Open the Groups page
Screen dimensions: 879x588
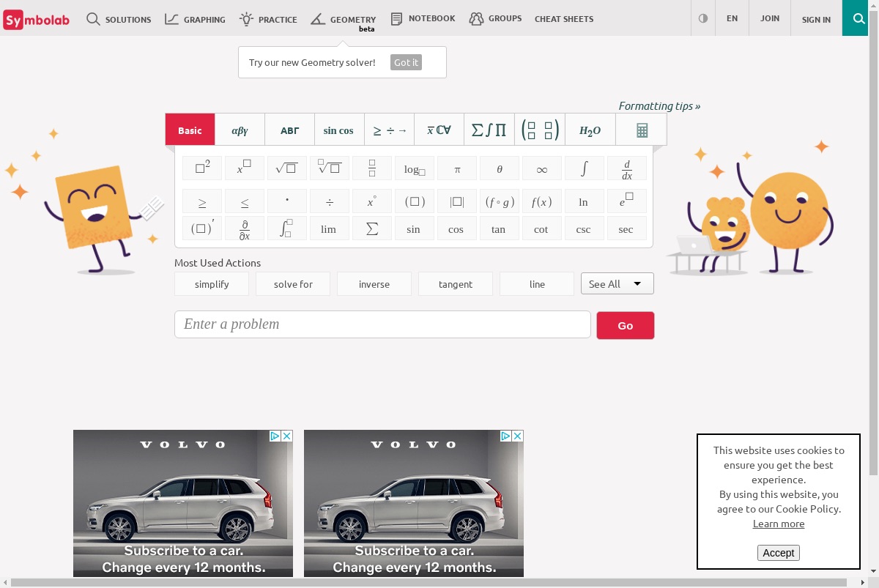point(496,18)
